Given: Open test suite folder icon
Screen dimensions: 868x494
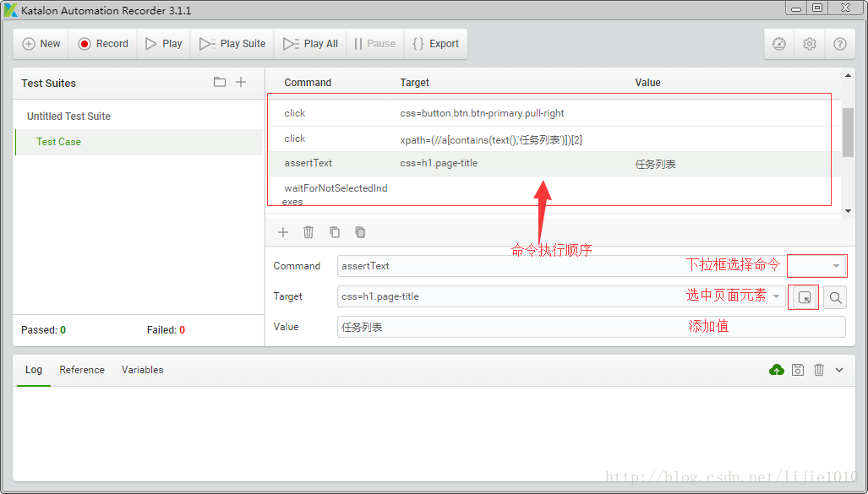Looking at the screenshot, I should point(220,82).
